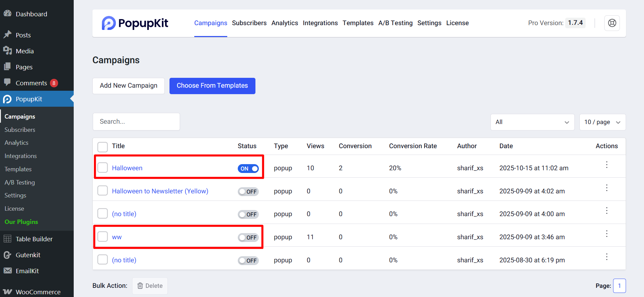
Task: Click the Table Builder sidebar icon
Action: (7, 239)
